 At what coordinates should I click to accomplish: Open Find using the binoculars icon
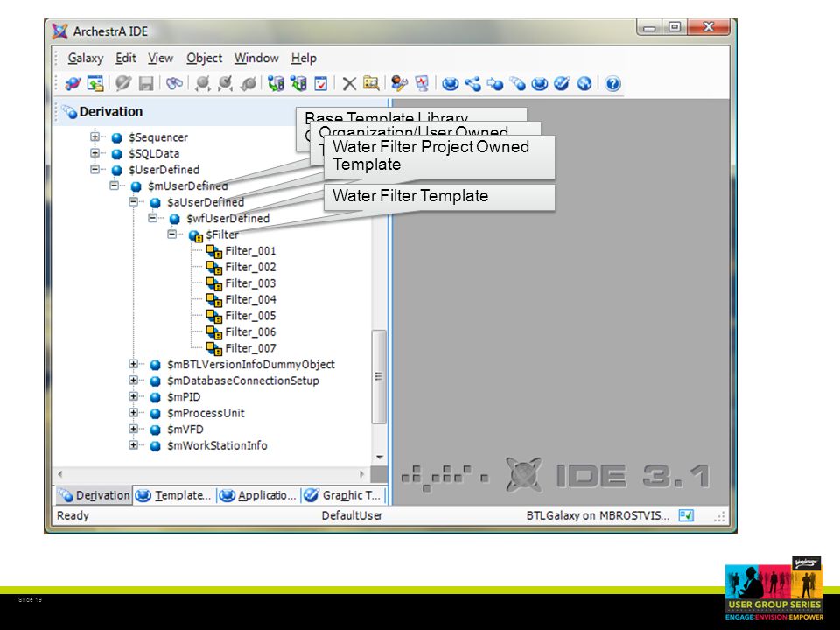(x=174, y=84)
